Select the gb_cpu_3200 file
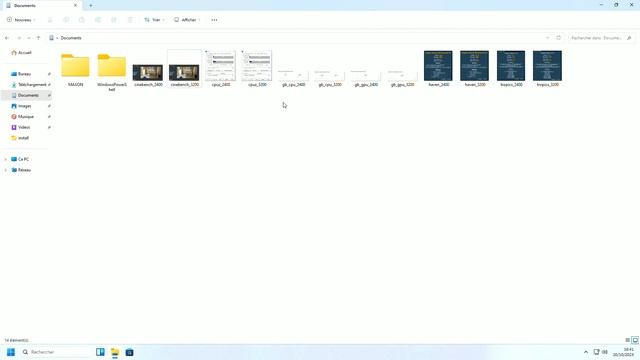The image size is (640, 360). [330, 78]
